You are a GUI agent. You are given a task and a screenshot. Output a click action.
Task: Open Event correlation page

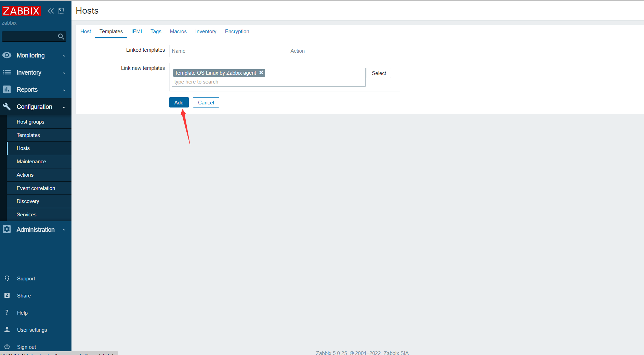tap(39, 188)
